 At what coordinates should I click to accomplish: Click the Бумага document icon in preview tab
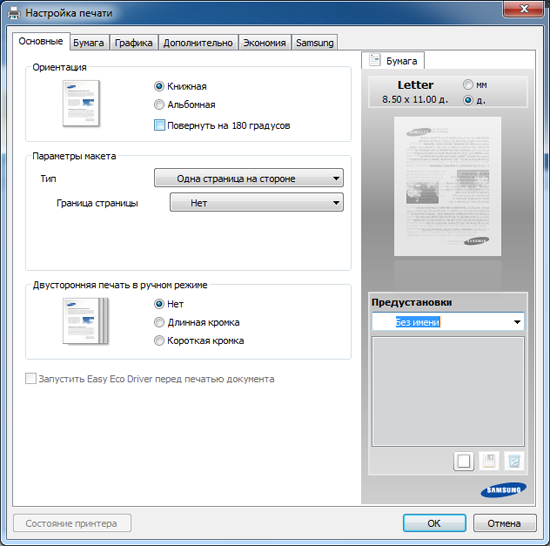click(375, 60)
